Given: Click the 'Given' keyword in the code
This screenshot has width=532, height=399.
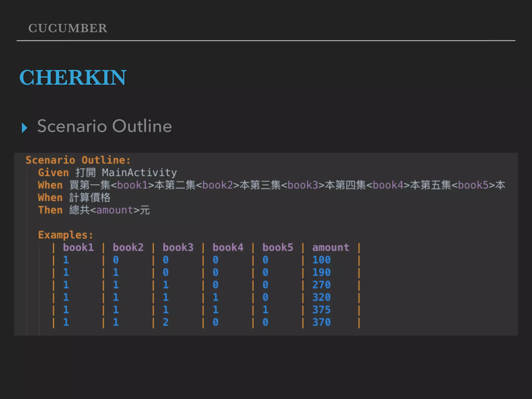Looking at the screenshot, I should [53, 173].
